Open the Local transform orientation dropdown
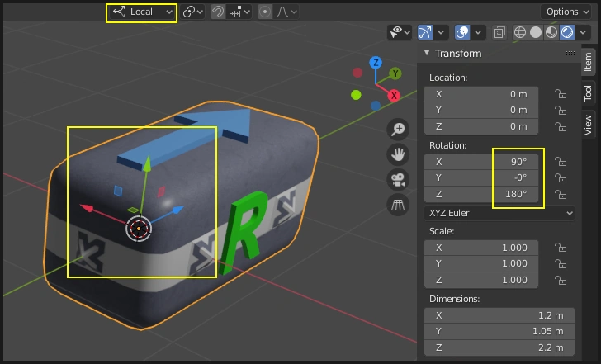Screen dimensions: 601x364 pyautogui.click(x=141, y=12)
